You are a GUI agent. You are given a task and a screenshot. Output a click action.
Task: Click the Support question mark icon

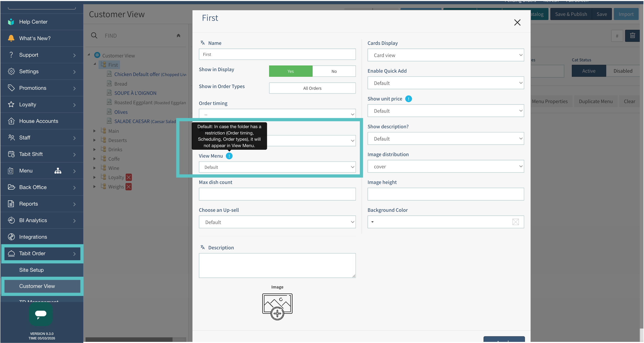point(11,55)
